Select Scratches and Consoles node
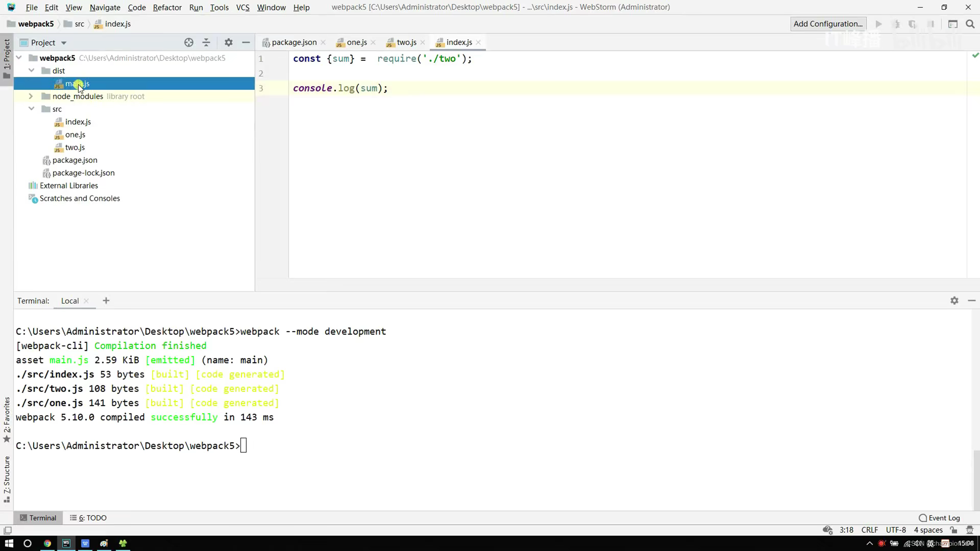 pyautogui.click(x=80, y=198)
